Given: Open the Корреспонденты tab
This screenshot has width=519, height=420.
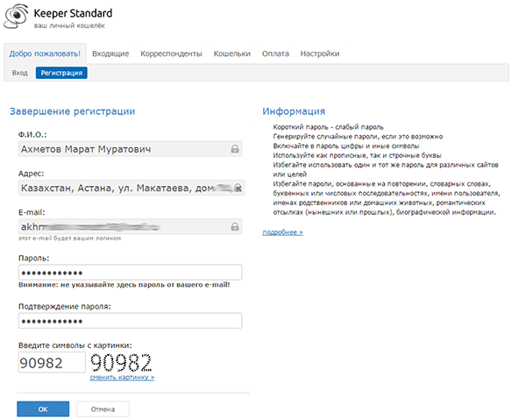Looking at the screenshot, I should pyautogui.click(x=171, y=53).
